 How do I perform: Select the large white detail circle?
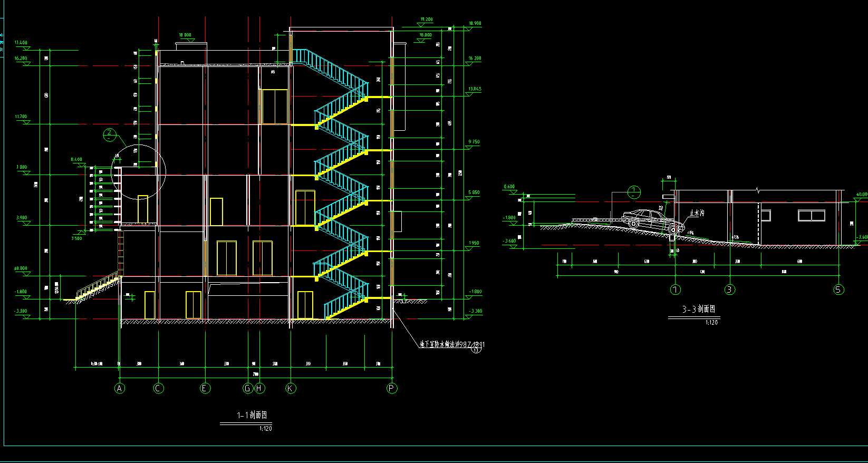[x=138, y=172]
